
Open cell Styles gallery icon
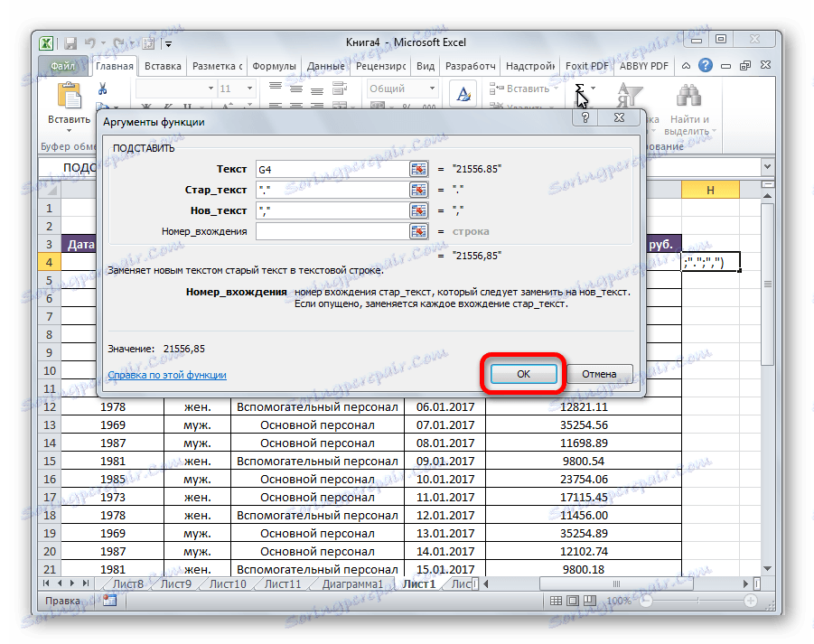[463, 95]
